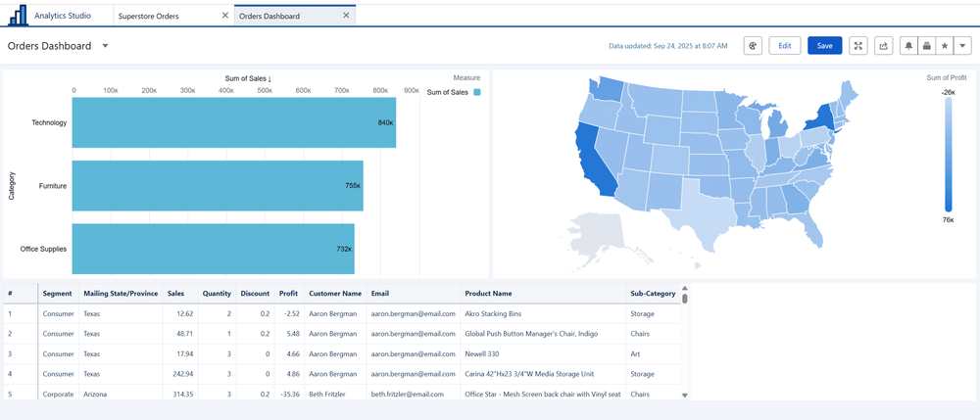Image resolution: width=980 pixels, height=420 pixels.
Task: Click the Sum of Sales legend swatch
Action: pyautogui.click(x=477, y=92)
